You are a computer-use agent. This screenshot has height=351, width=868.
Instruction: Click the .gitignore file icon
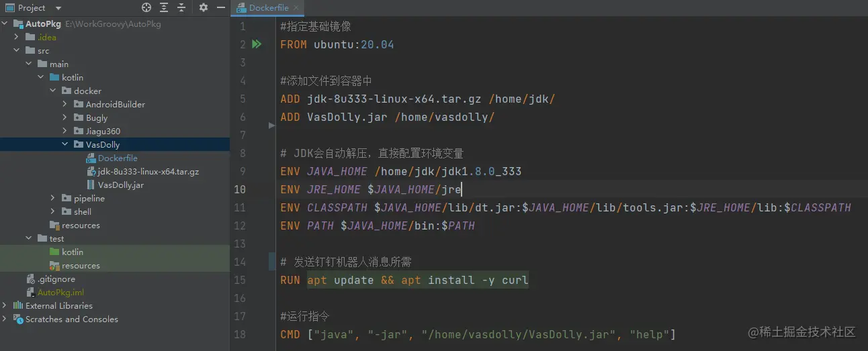coord(30,279)
